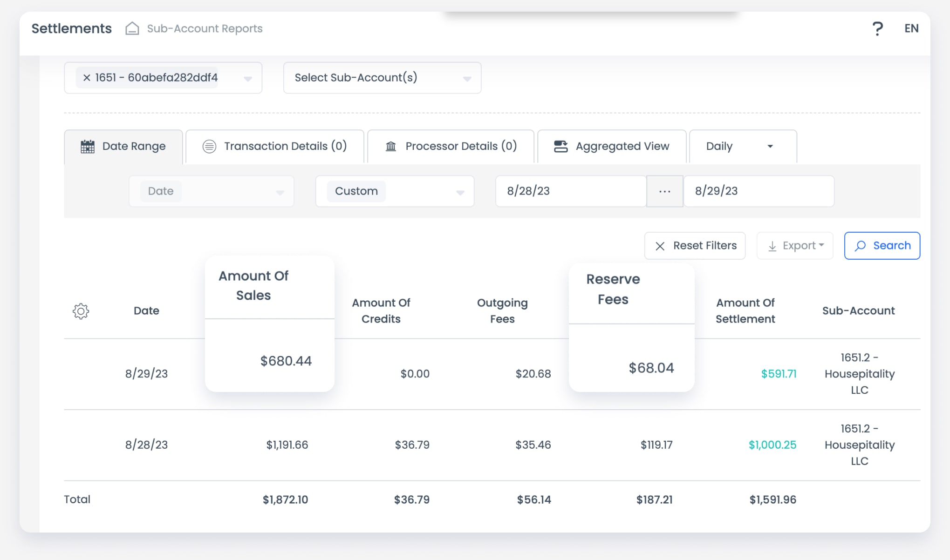Click the calendar icon on Date Range
This screenshot has width=950, height=560.
(88, 147)
